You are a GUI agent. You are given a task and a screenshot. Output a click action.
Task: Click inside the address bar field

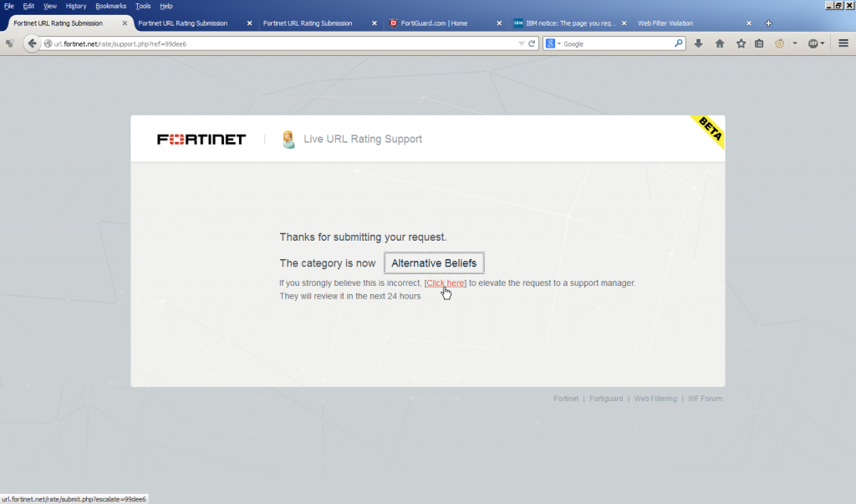click(251, 43)
